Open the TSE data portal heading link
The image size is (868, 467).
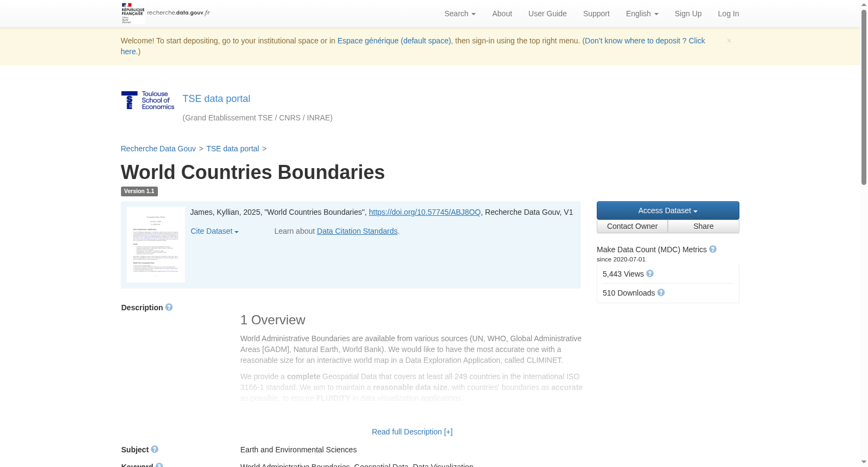point(216,99)
